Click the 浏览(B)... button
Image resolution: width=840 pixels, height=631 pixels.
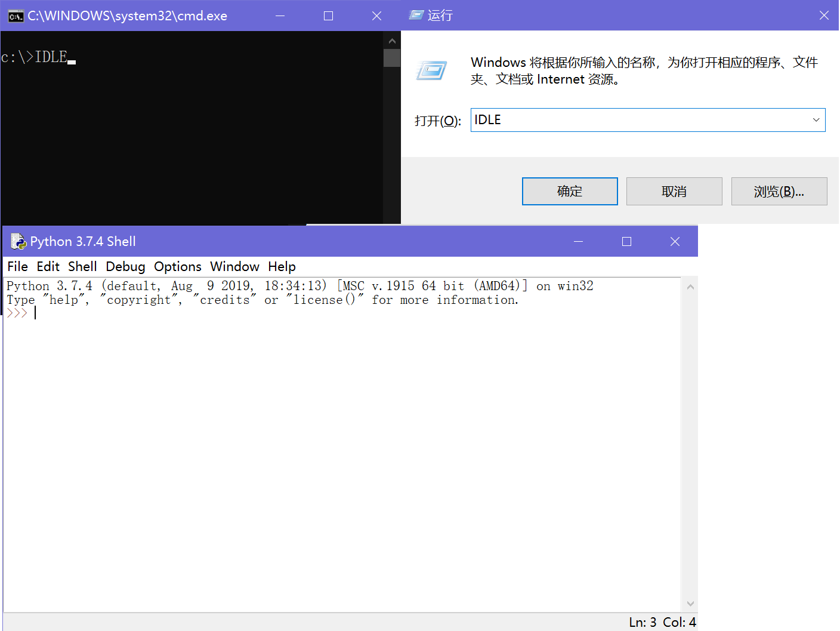(x=779, y=191)
